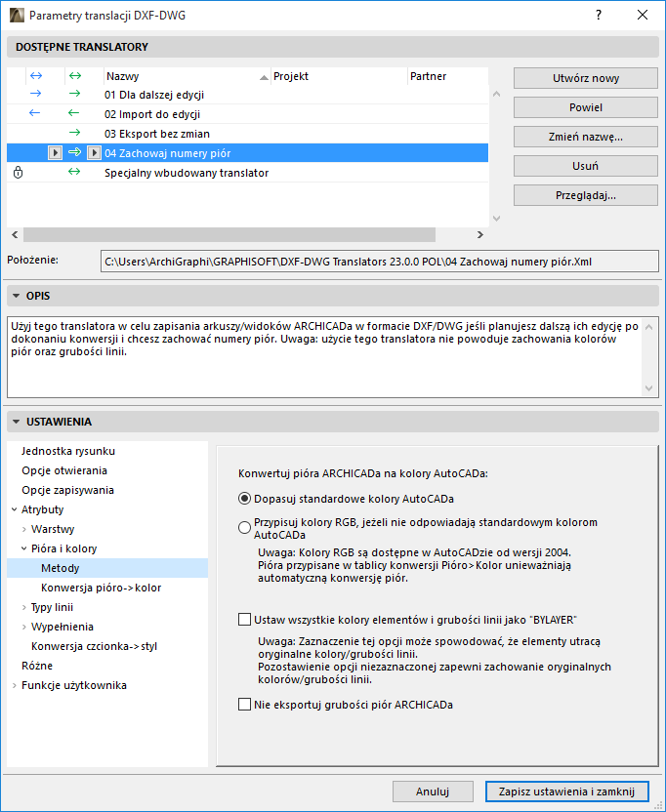Image resolution: width=666 pixels, height=812 pixels.
Task: Click blue arrow in 01 Dla dalszej edycji row
Action: click(36, 94)
